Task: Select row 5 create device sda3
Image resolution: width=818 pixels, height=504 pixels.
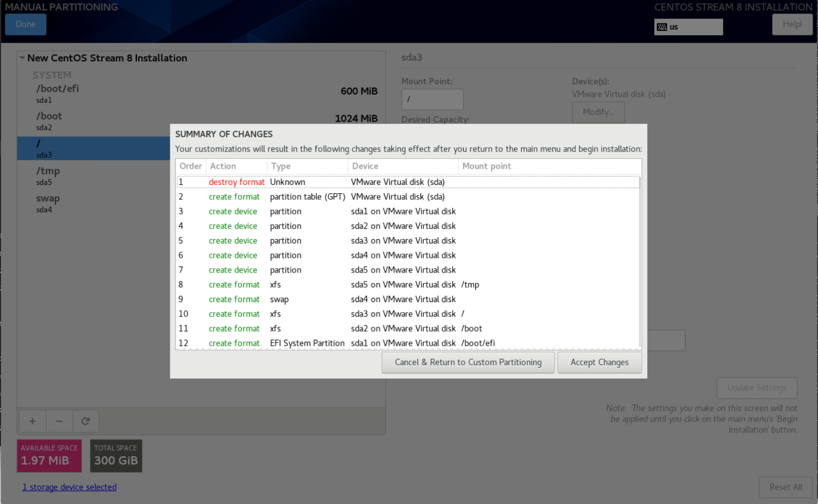Action: [x=408, y=241]
